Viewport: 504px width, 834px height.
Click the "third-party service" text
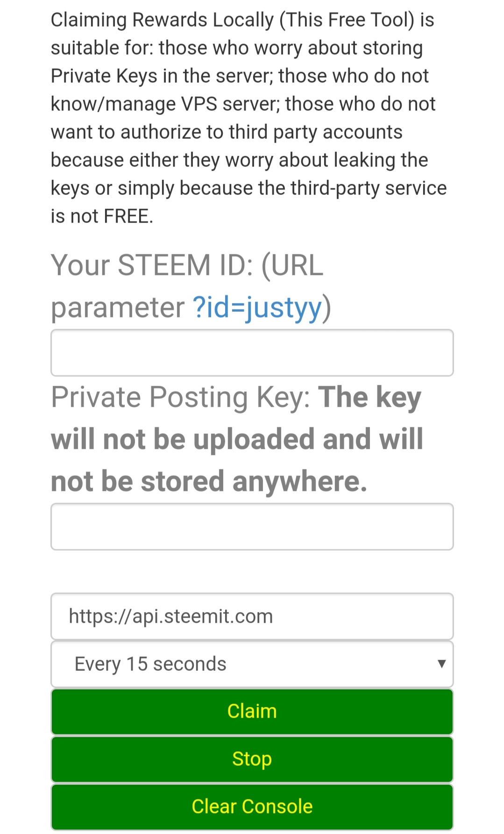coord(369,188)
